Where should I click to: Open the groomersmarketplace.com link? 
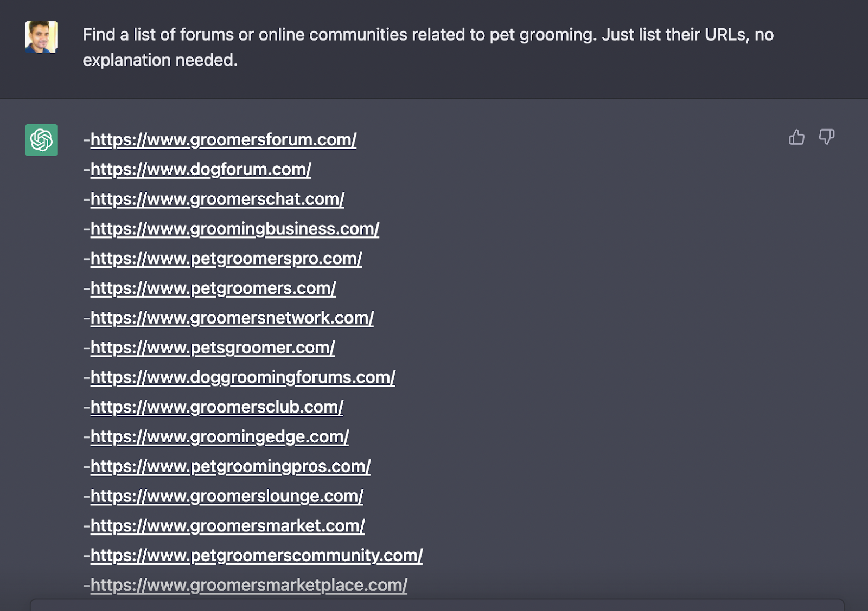click(248, 586)
